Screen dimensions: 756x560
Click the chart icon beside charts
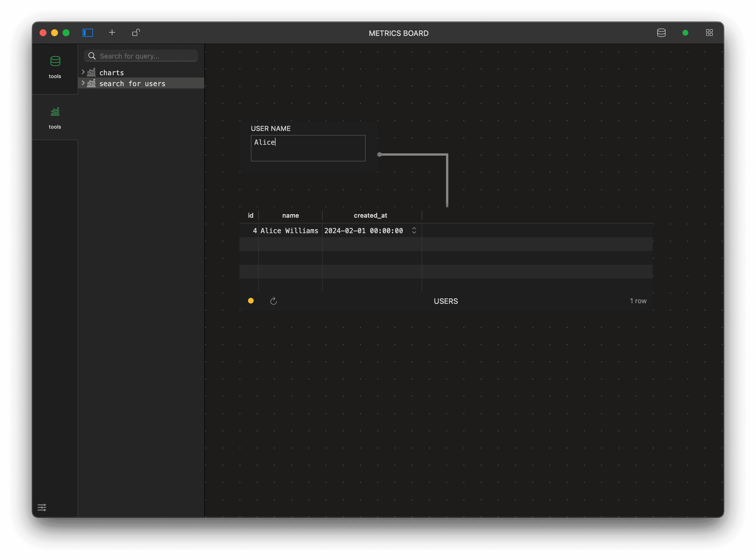coord(91,72)
